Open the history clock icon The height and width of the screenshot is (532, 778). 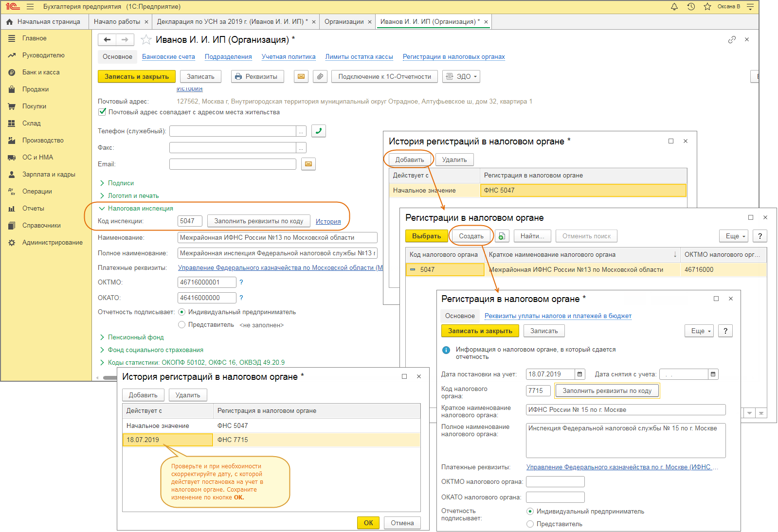[x=691, y=7]
